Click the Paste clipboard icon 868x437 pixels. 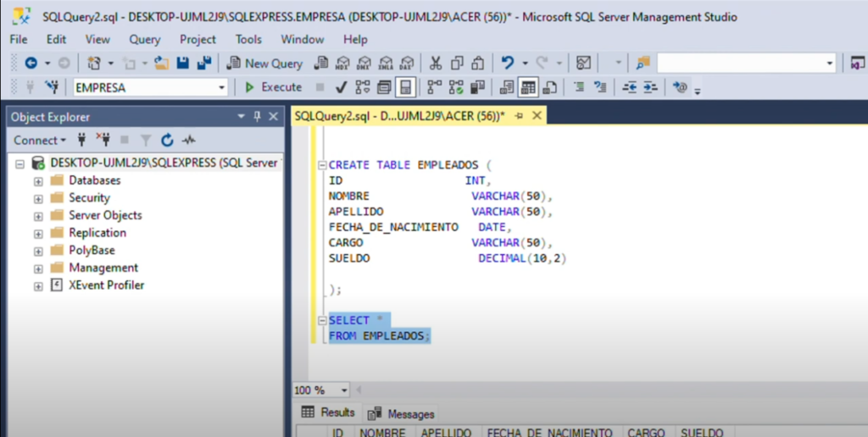point(478,64)
